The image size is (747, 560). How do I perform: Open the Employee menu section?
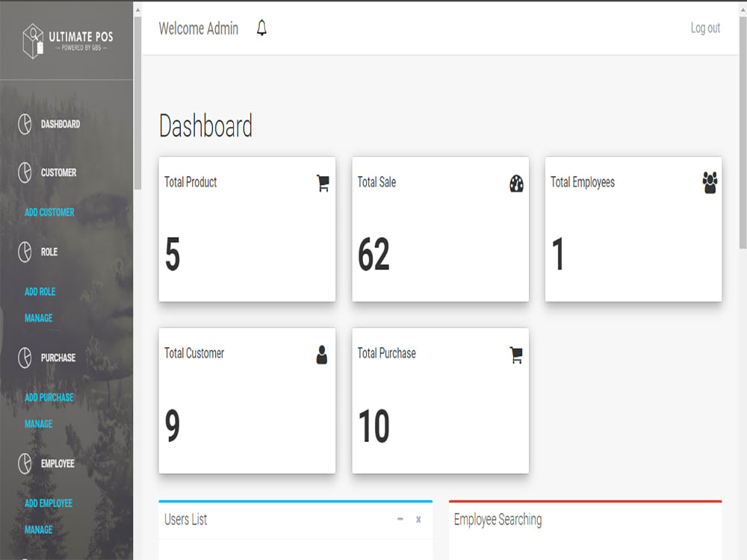click(58, 464)
